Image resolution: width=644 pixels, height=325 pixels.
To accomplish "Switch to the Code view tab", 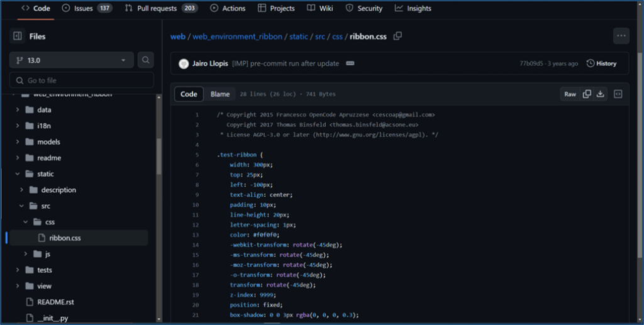I will (x=189, y=94).
